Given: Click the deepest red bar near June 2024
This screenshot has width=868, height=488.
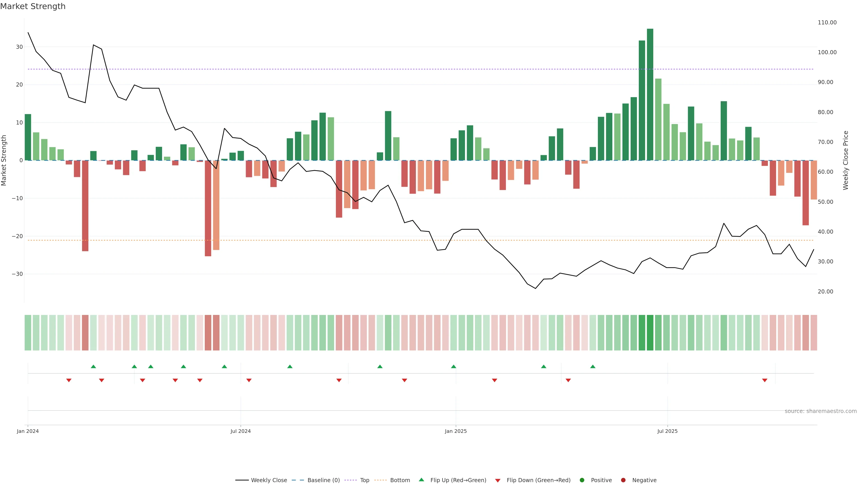Looking at the screenshot, I should pos(208,208).
